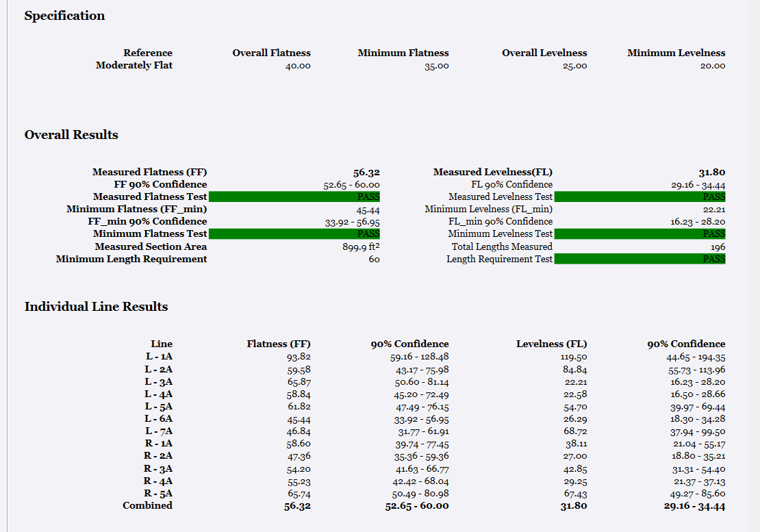The width and height of the screenshot is (760, 532).
Task: Select the green Minimum Levelness Test PASS bar
Action: [639, 233]
